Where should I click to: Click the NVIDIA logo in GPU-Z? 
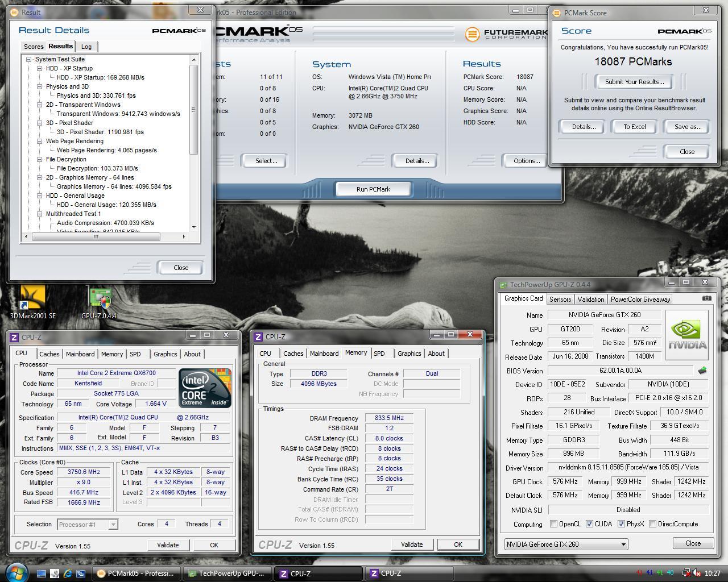click(x=687, y=335)
